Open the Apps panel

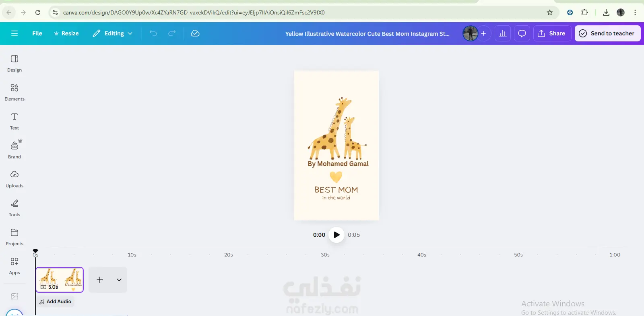(x=14, y=266)
